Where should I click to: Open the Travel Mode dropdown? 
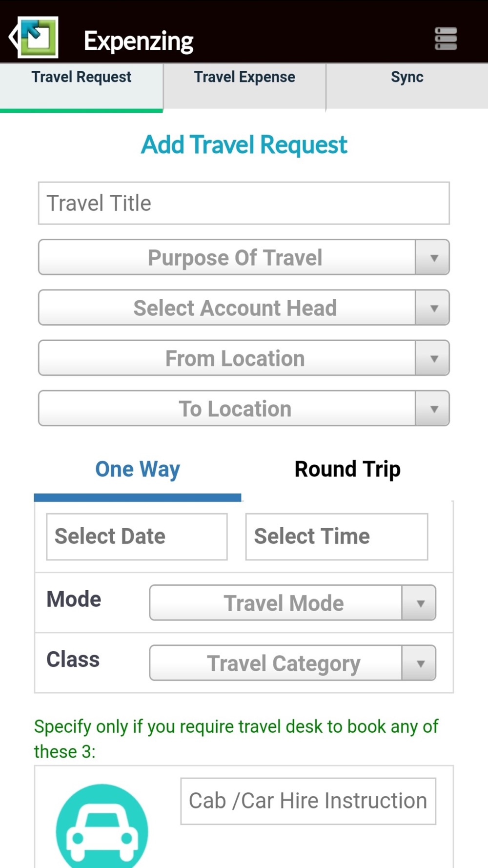click(x=292, y=603)
